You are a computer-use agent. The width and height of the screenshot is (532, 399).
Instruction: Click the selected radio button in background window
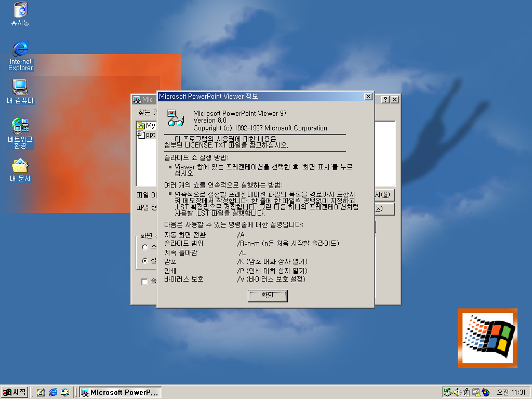click(145, 261)
